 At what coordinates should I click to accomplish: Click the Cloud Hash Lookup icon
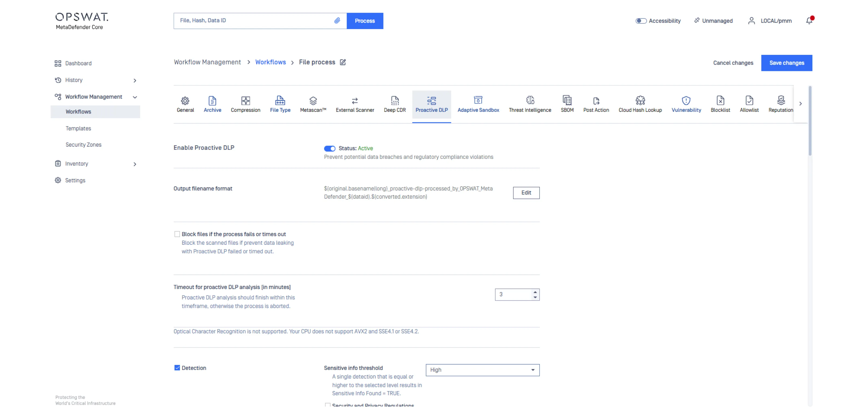(640, 100)
